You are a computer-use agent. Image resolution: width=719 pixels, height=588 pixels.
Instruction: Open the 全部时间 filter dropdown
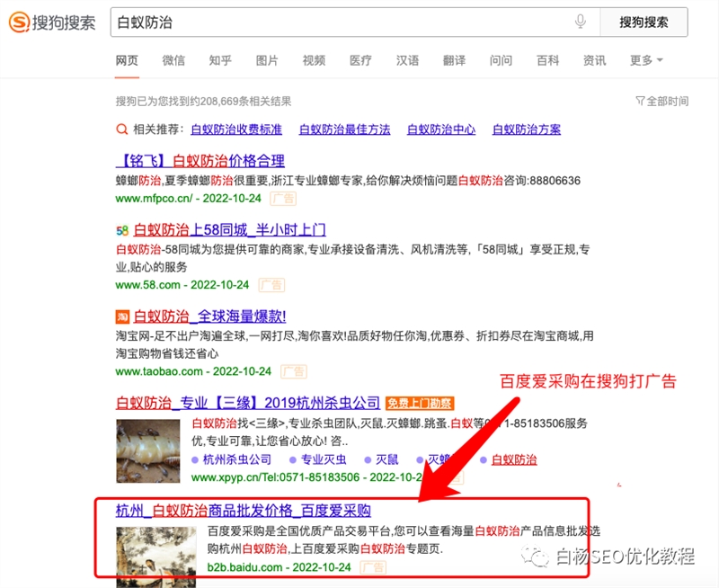coord(661,101)
